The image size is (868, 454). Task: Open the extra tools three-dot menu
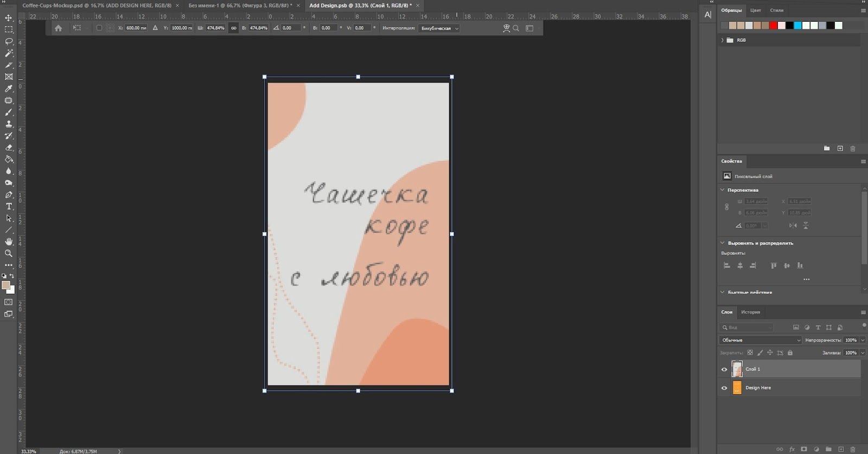pos(9,265)
